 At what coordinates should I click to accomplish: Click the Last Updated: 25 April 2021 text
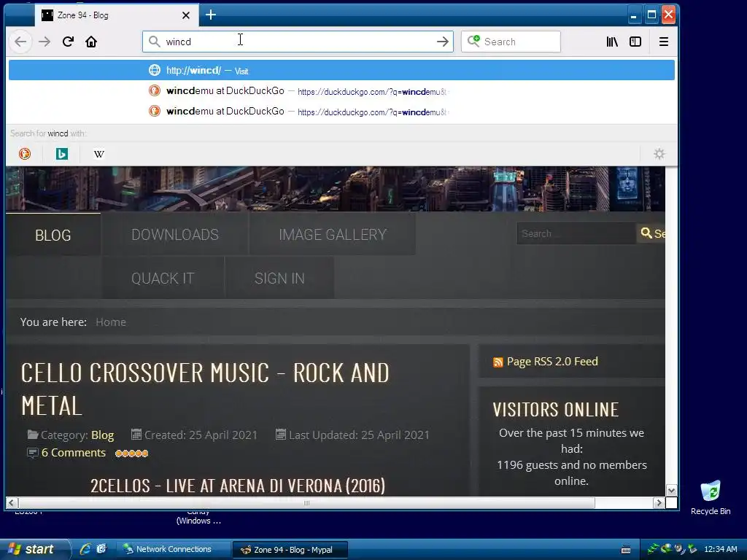pos(359,435)
